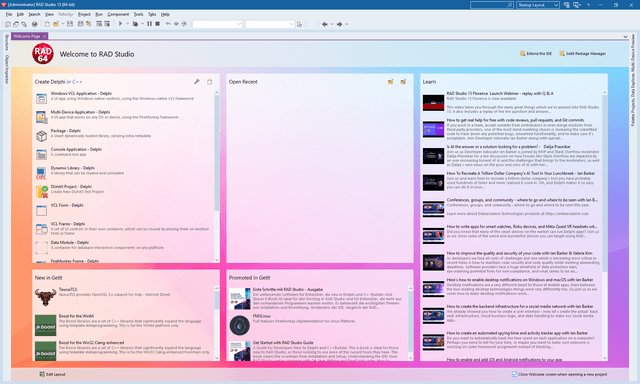Screen dimensions: 640x384
Task: Toggle Close Welcome screen when opening project checkbox
Action: tap(514, 374)
